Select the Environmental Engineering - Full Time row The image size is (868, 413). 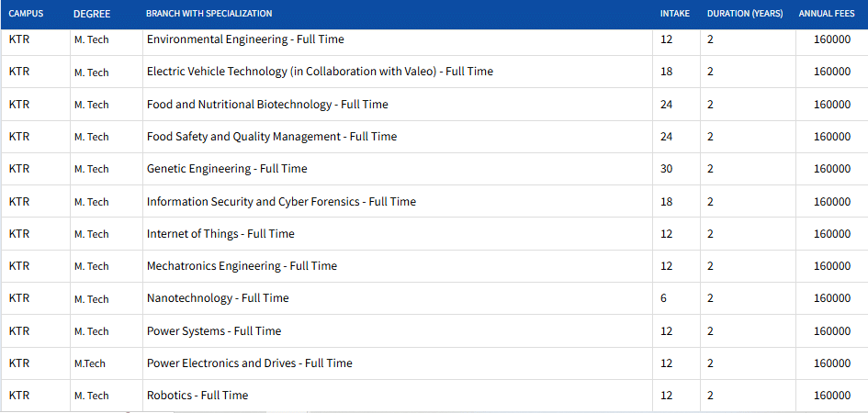tap(245, 39)
